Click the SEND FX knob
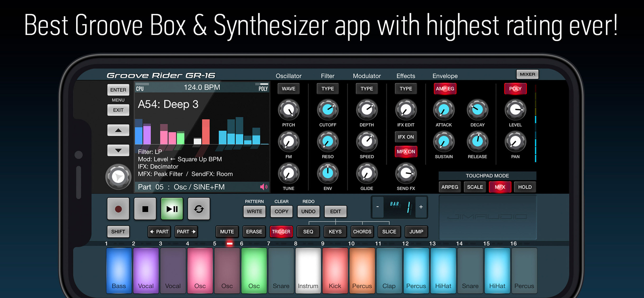The image size is (644, 298). click(x=406, y=173)
